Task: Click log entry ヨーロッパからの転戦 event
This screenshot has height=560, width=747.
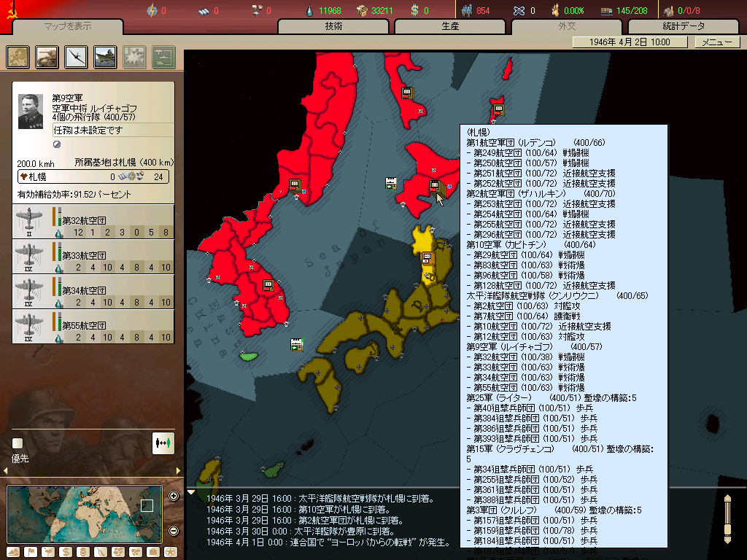Action: point(329,542)
